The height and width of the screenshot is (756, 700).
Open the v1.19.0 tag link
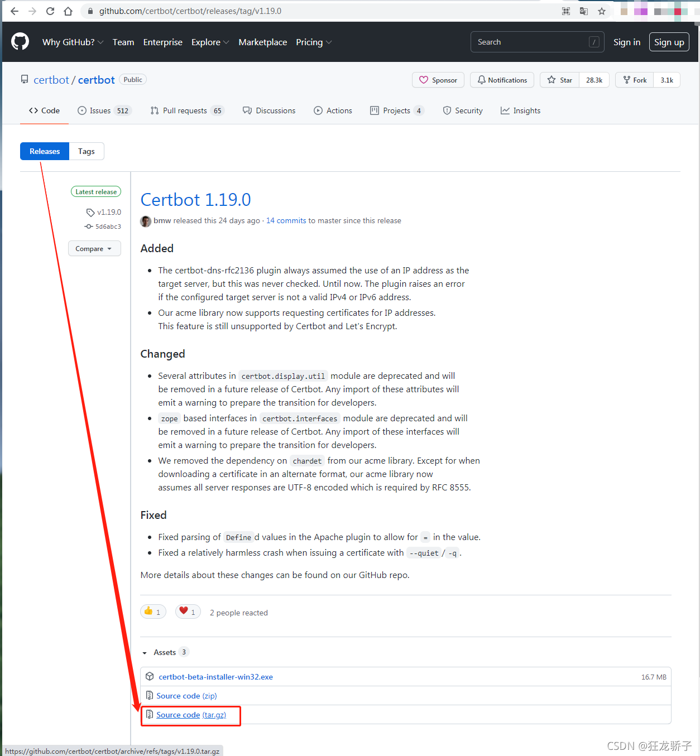[x=109, y=212]
